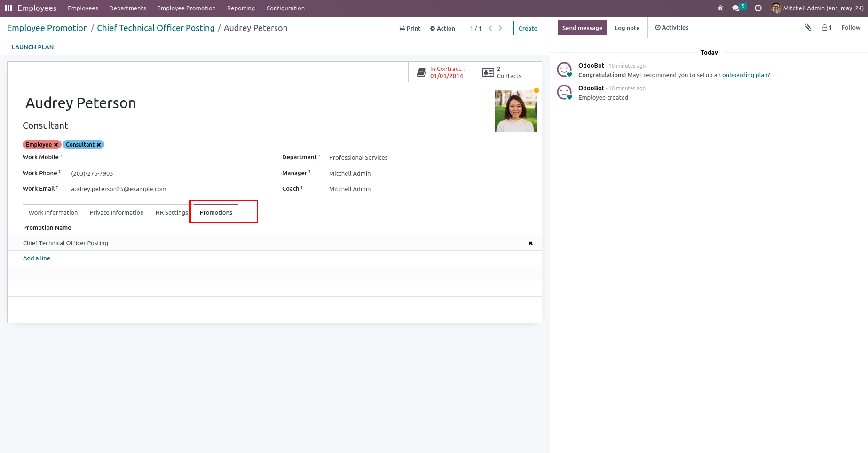
Task: Go to Chief Technical Officer Posting breadcrumb
Action: [156, 28]
